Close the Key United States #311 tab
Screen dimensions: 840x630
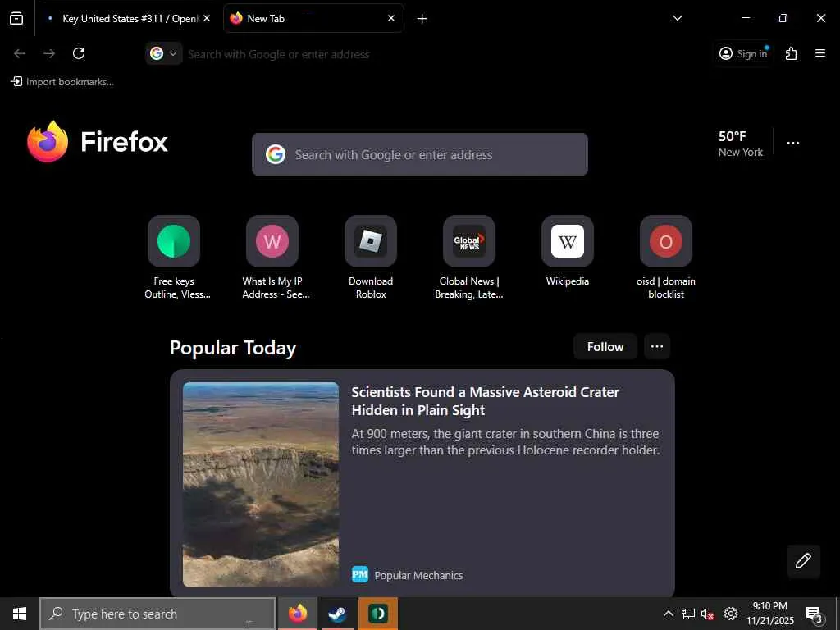207,18
